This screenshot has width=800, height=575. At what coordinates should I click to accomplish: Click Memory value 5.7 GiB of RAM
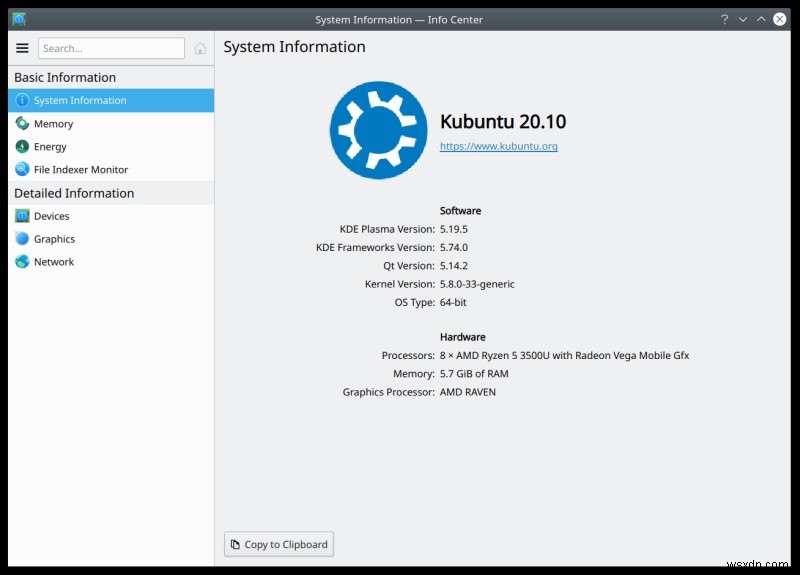click(474, 373)
